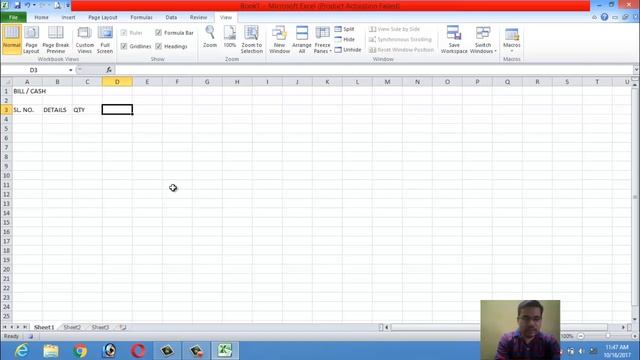Open the Zoom dialog
This screenshot has width=640, height=360.
pyautogui.click(x=210, y=37)
